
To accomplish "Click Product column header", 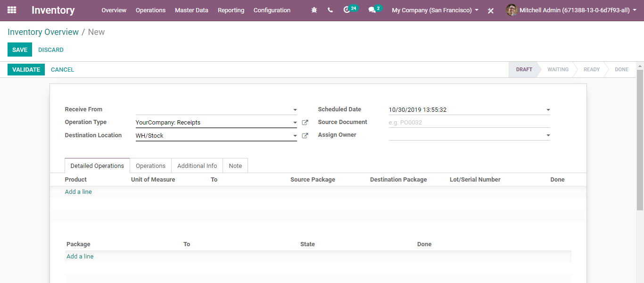I will (x=76, y=180).
